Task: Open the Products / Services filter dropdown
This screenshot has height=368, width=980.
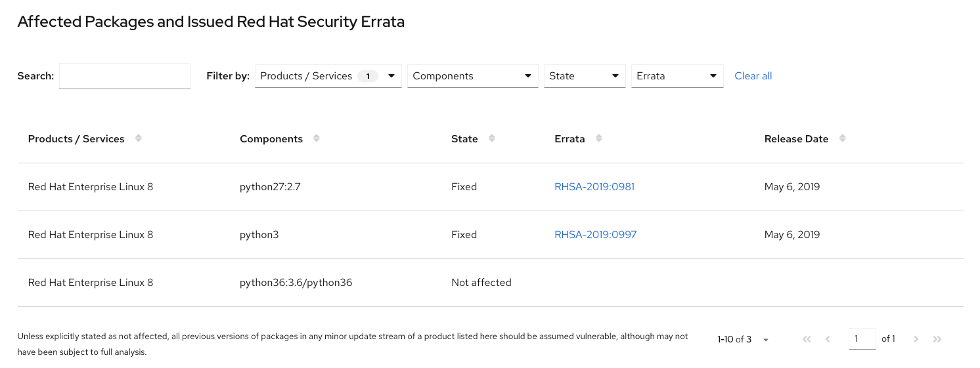Action: (x=328, y=76)
